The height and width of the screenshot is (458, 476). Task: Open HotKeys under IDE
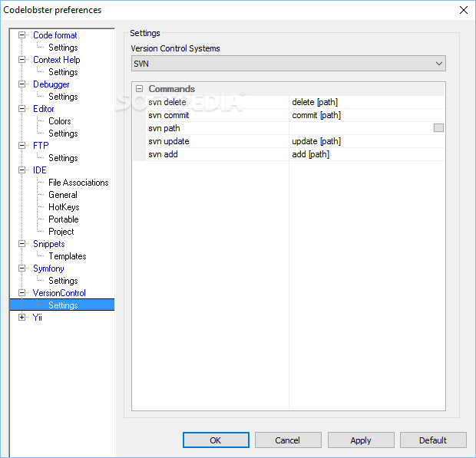[x=64, y=207]
